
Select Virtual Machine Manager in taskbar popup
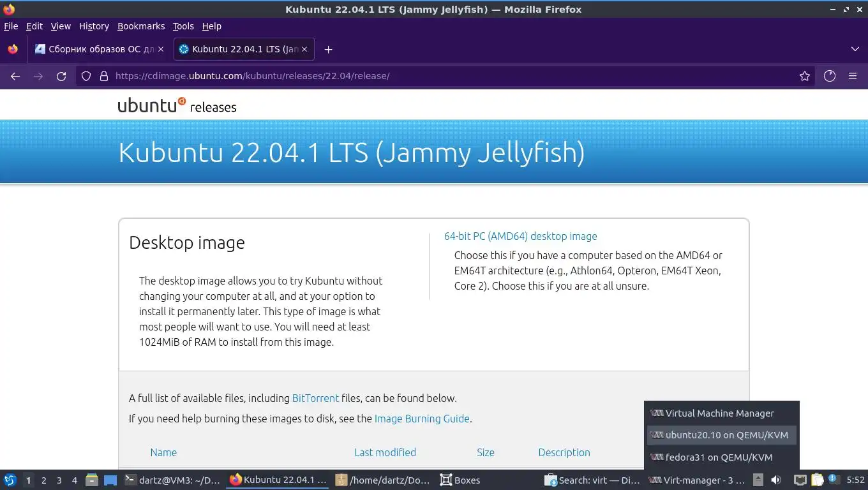click(x=722, y=413)
